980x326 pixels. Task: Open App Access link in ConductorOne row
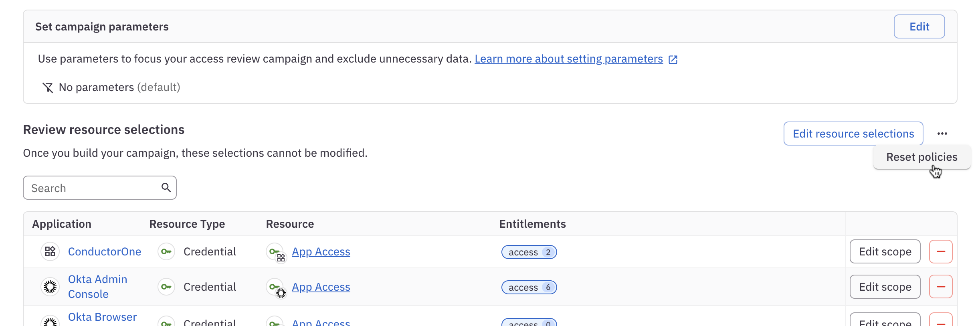321,251
